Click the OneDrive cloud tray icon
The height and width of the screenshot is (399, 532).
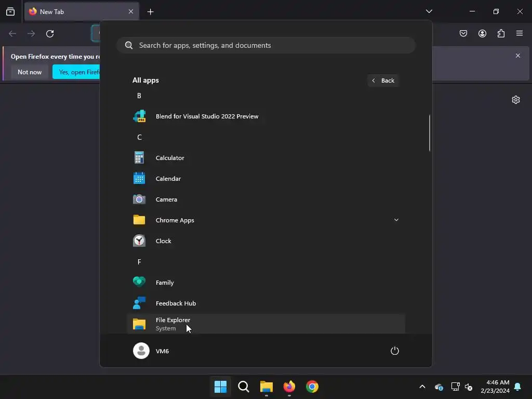click(x=438, y=387)
